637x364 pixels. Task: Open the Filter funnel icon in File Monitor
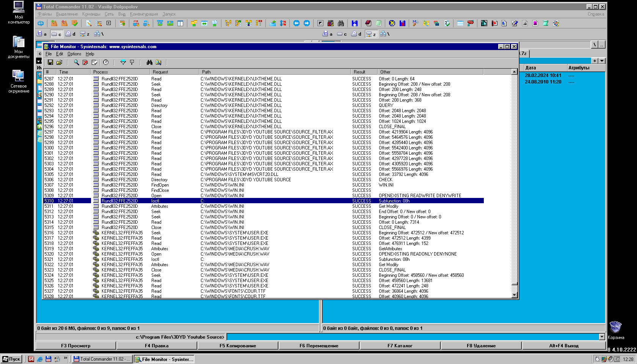tap(123, 62)
